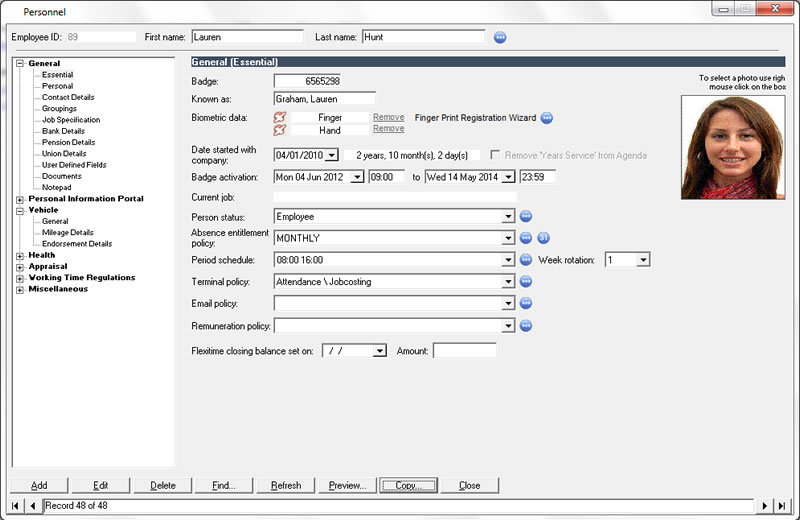This screenshot has width=800, height=520.
Task: Click blue lookup icon beside Person status
Action: click(x=526, y=216)
